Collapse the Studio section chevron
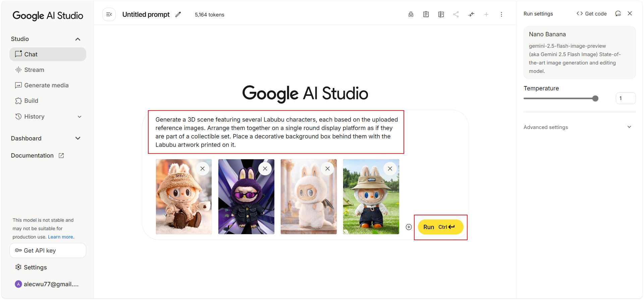This screenshot has width=644, height=300. [x=78, y=39]
